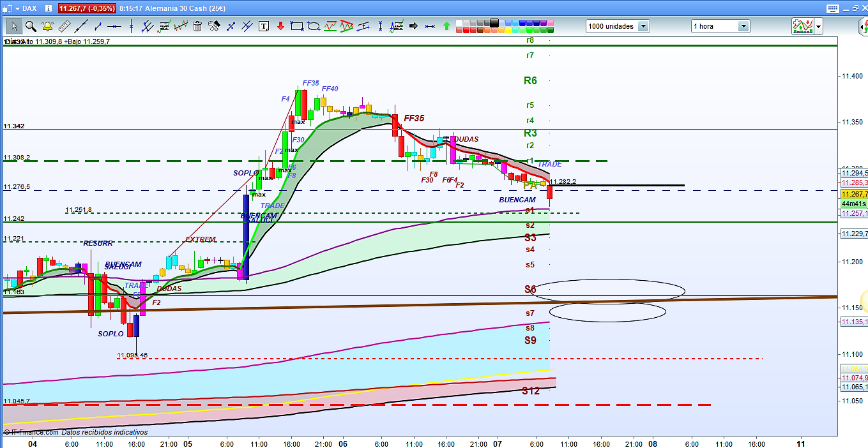This screenshot has width=868, height=448.
Task: Open the hammer and wrench settings tool
Action: (214, 26)
